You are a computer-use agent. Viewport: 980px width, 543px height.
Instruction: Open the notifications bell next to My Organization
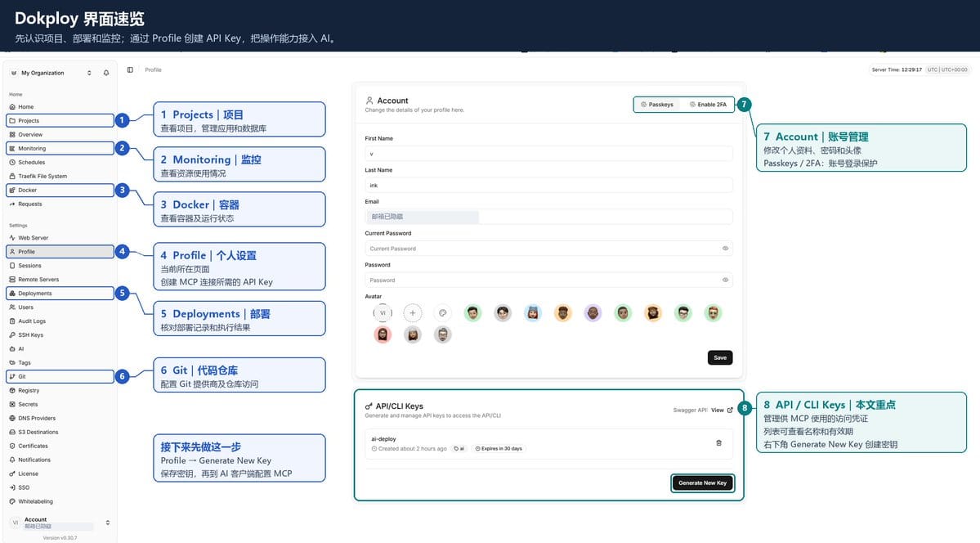(106, 73)
